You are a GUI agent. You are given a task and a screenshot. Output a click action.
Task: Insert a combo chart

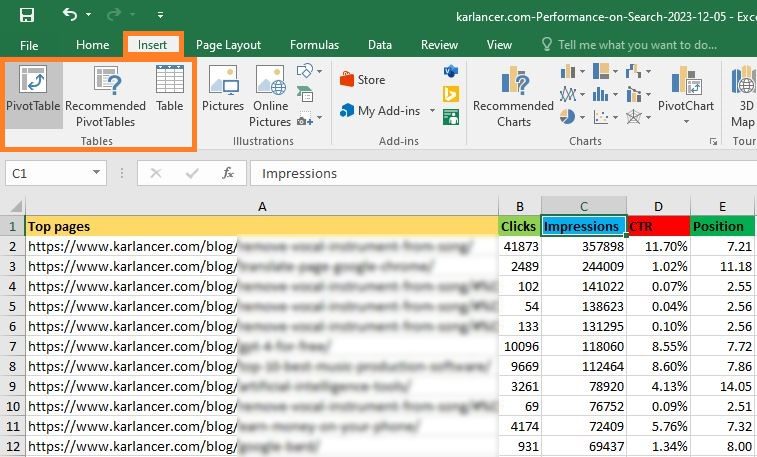[x=633, y=94]
